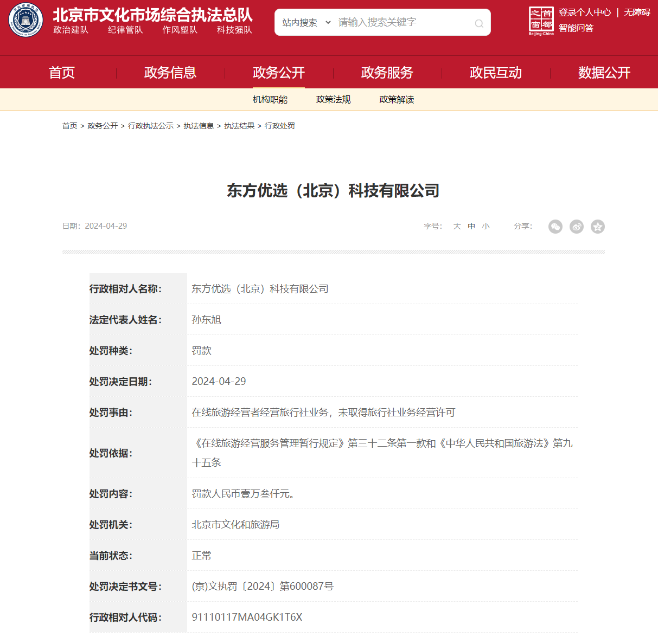The image size is (658, 644).
Task: Click the 处罚依据 legal basis value text
Action: click(x=382, y=453)
